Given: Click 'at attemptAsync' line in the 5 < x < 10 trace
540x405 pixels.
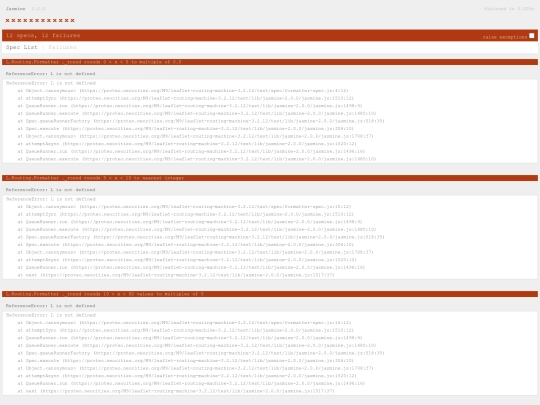Looking at the screenshot, I should click(x=187, y=260).
